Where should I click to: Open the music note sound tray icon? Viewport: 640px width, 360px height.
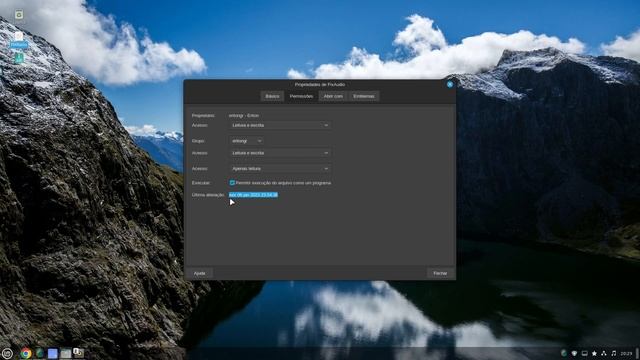pos(613,353)
